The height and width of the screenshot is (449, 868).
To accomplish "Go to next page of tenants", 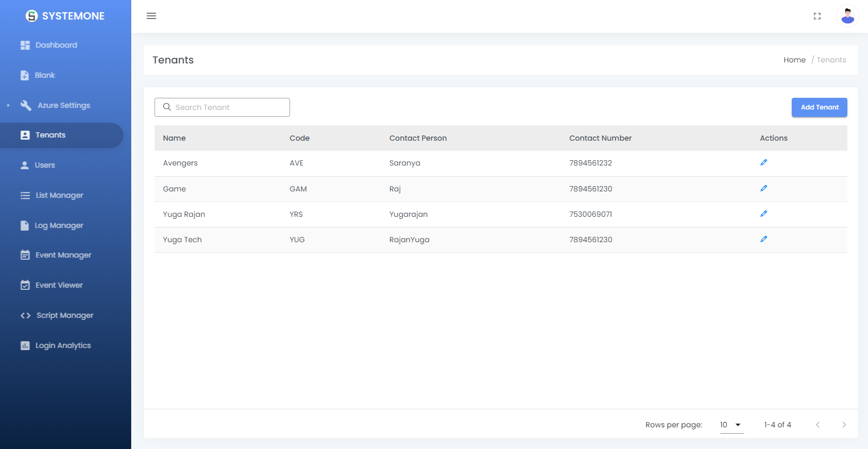I will coord(844,425).
